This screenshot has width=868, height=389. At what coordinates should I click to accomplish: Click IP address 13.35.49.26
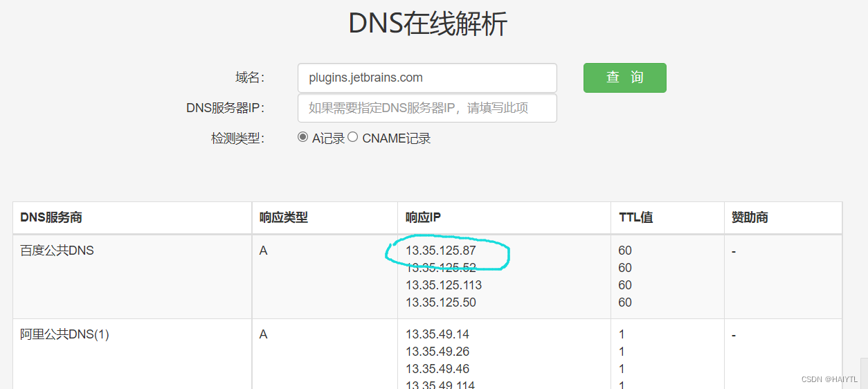(x=437, y=352)
